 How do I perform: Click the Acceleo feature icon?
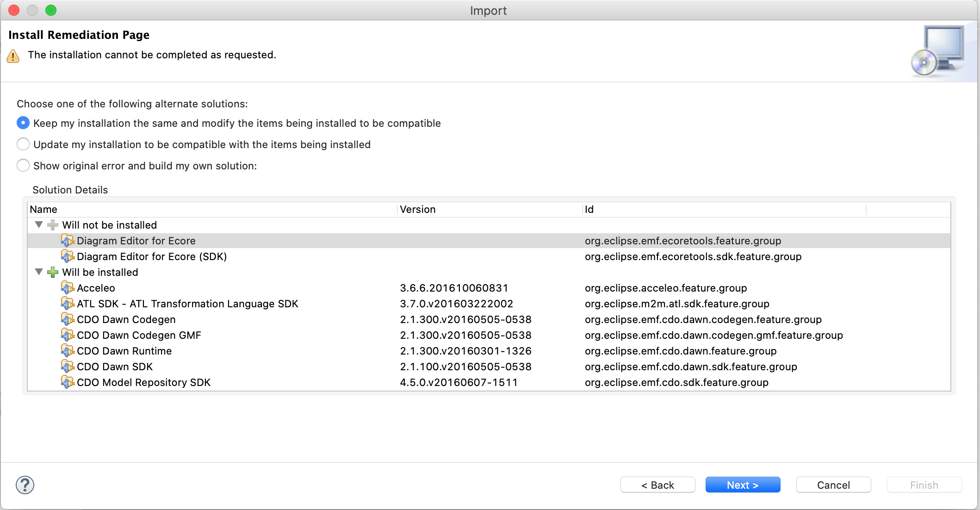[x=68, y=288]
